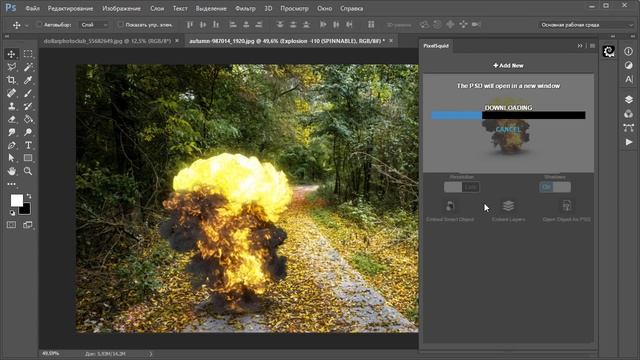Change the screen mode
Viewport: 640px width, 360px height.
pyautogui.click(x=28, y=225)
